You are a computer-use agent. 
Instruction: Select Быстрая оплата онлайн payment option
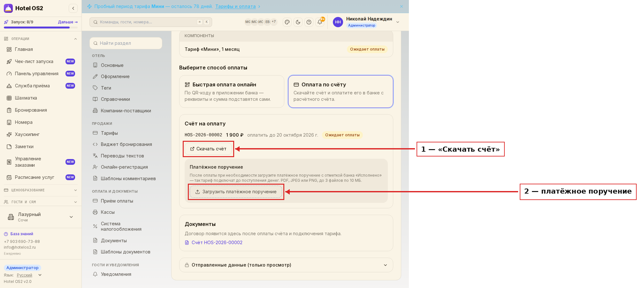coord(232,92)
